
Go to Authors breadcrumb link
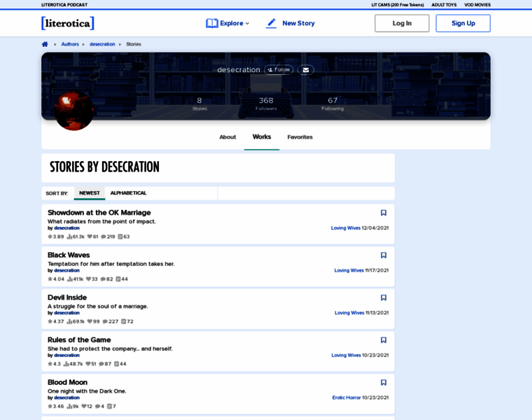(70, 44)
